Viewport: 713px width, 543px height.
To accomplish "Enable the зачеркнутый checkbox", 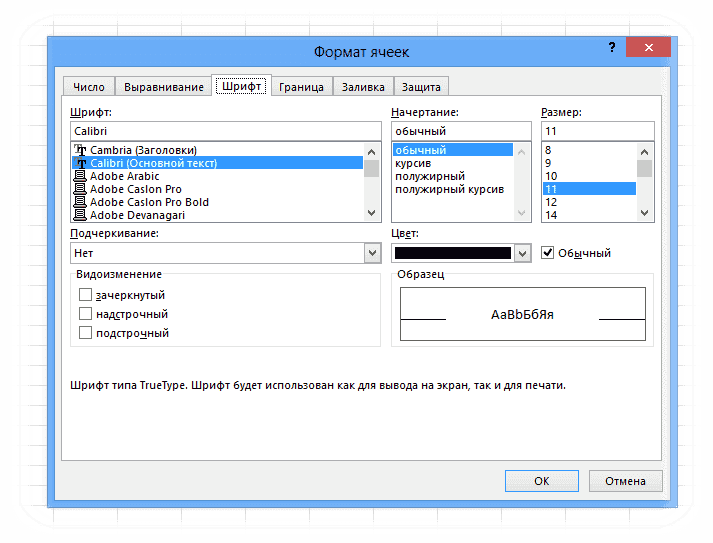I will (85, 295).
